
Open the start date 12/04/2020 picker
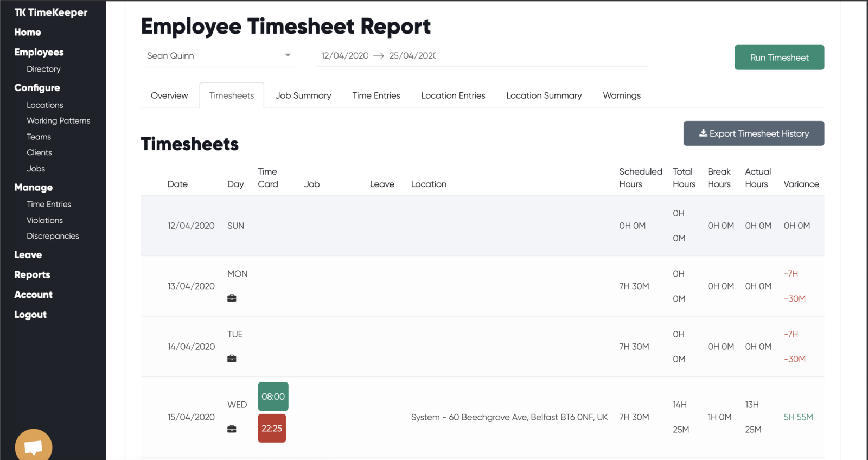[x=344, y=55]
